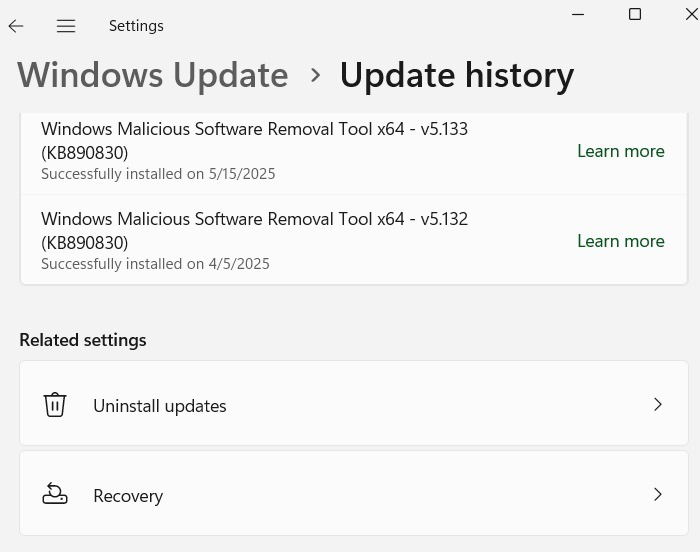700x552 pixels.
Task: Click the Settings title in the title bar
Action: [x=136, y=26]
